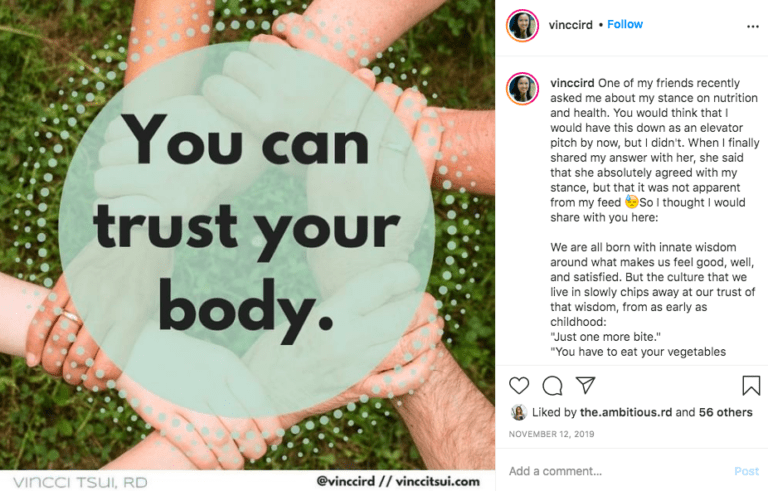The height and width of the screenshot is (491, 768).
Task: Click vinccird username in the caption
Action: click(572, 83)
